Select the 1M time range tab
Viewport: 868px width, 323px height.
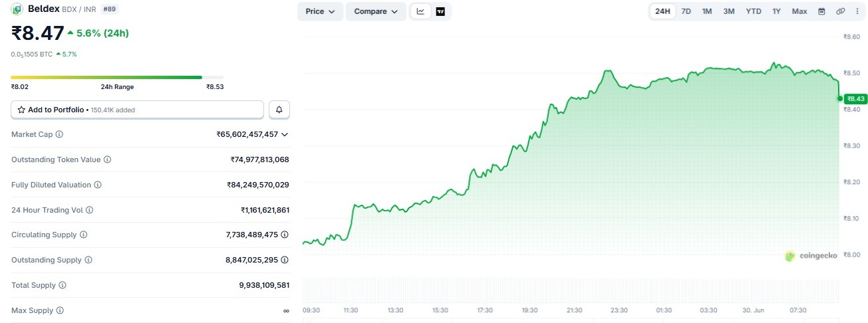pyautogui.click(x=707, y=11)
